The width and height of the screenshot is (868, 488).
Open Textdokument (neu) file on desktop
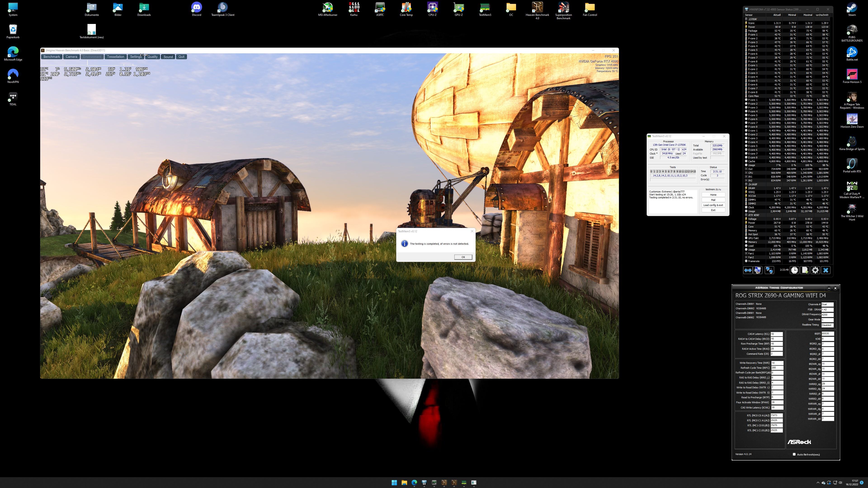point(91,31)
